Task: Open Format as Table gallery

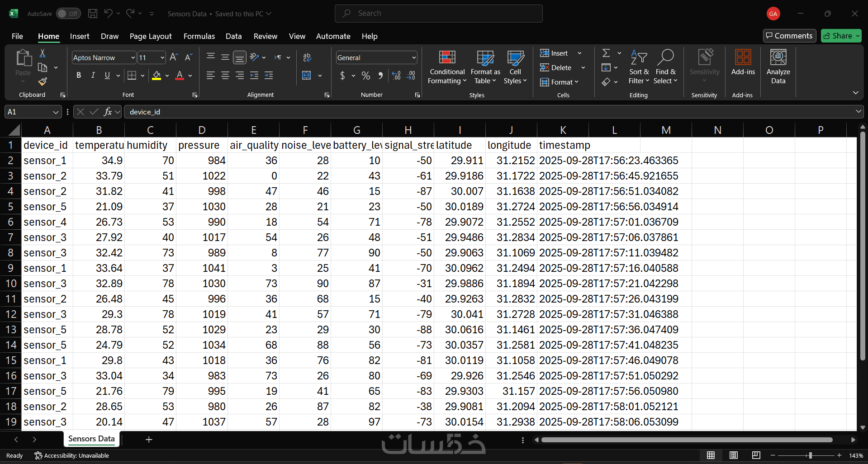Action: point(485,67)
